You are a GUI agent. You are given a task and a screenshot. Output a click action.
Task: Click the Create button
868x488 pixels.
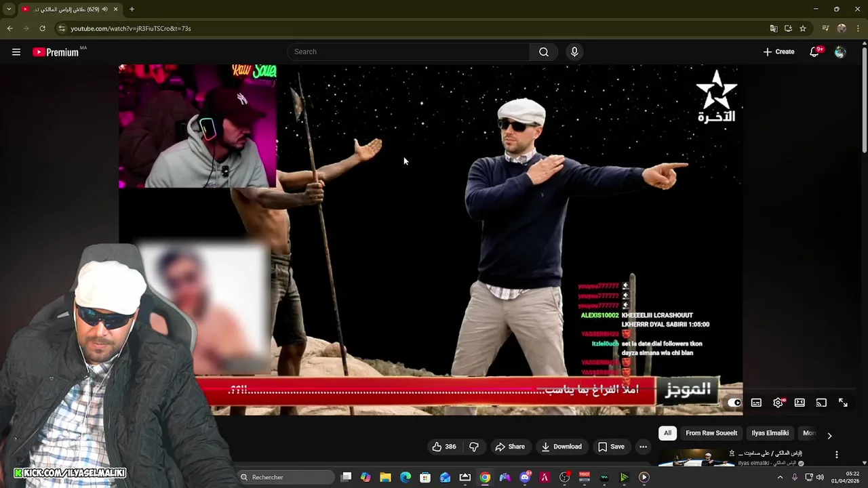click(778, 52)
